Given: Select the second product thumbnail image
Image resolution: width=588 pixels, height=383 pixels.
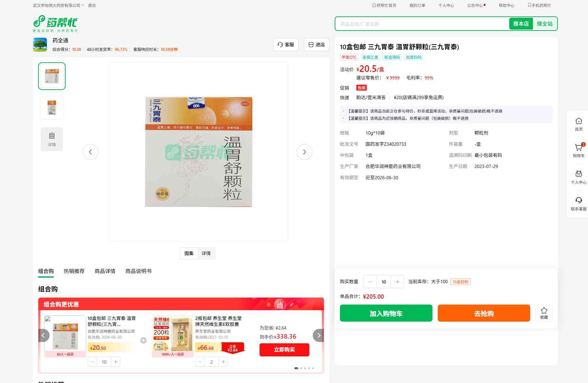Looking at the screenshot, I should point(52,108).
